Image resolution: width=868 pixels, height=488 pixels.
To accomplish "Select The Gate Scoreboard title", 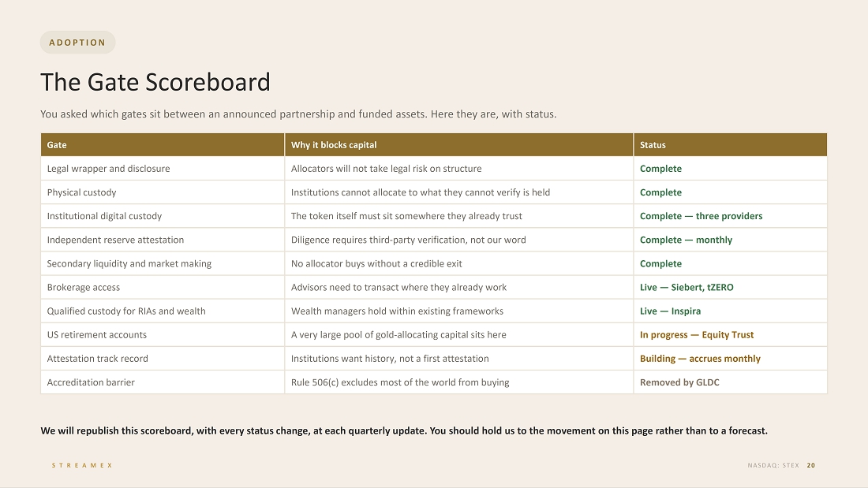I will [155, 82].
